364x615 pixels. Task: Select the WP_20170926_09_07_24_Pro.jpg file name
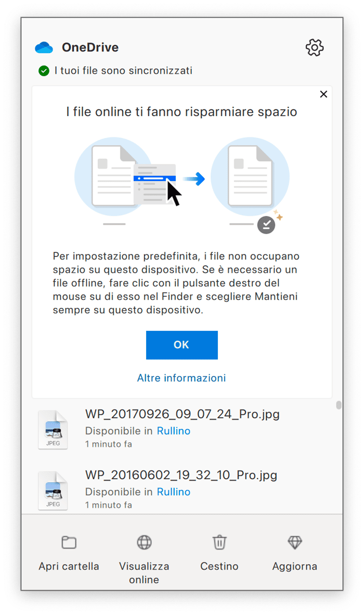pos(182,414)
